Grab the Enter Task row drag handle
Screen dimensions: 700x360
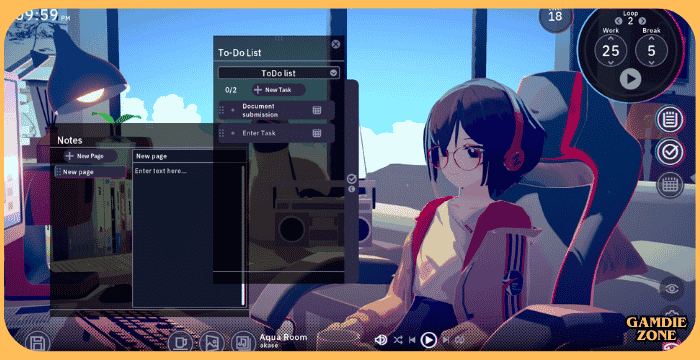(222, 133)
